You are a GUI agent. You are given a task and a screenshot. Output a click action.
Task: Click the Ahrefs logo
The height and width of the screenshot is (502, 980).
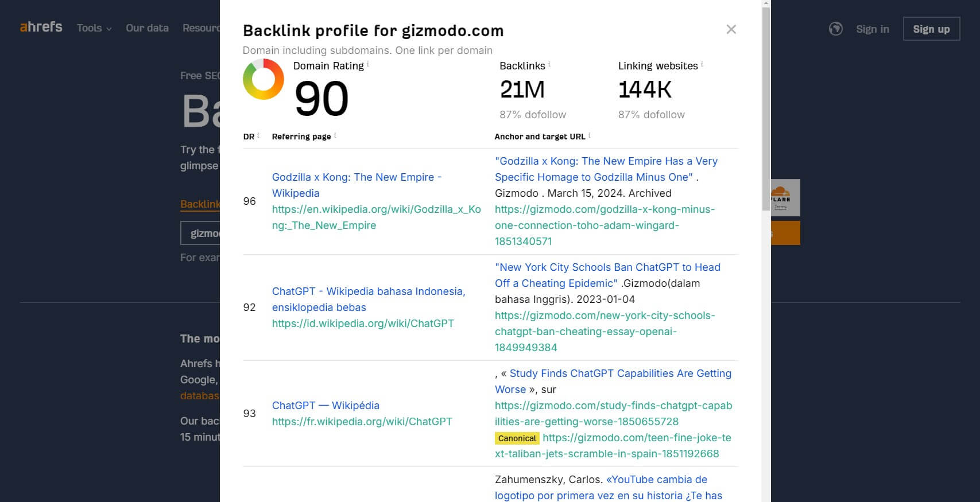(x=41, y=27)
